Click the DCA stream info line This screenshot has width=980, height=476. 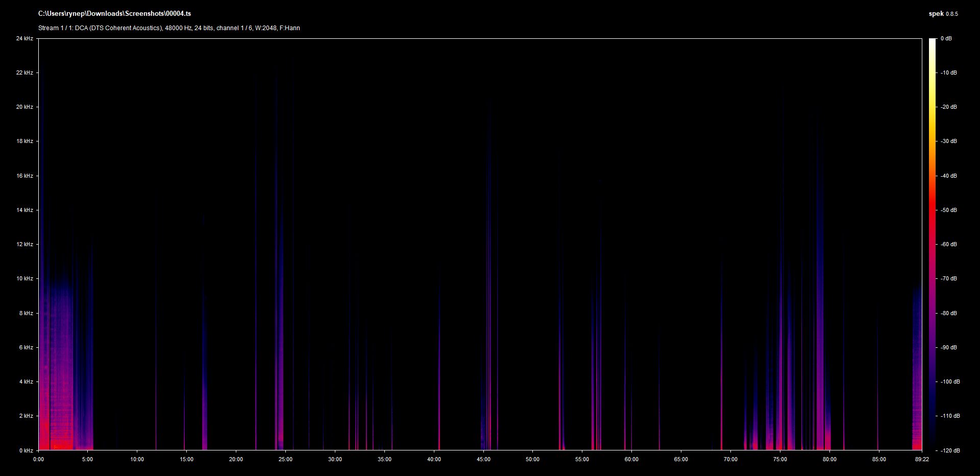(169, 28)
